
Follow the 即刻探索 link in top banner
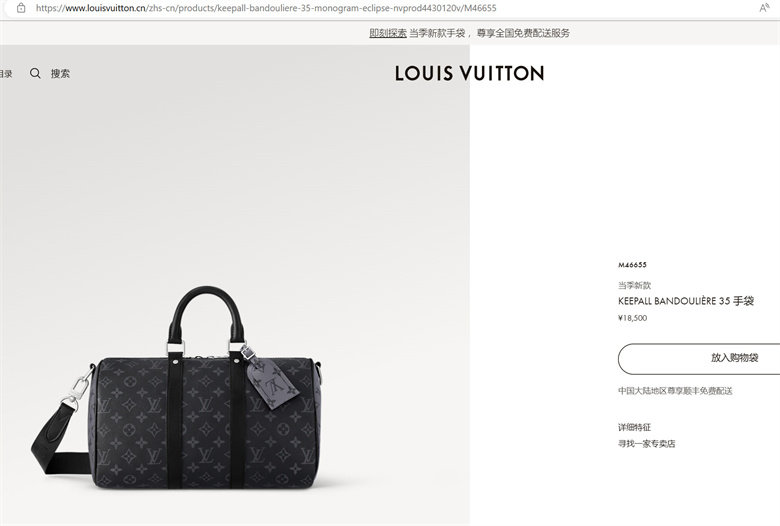tap(388, 33)
